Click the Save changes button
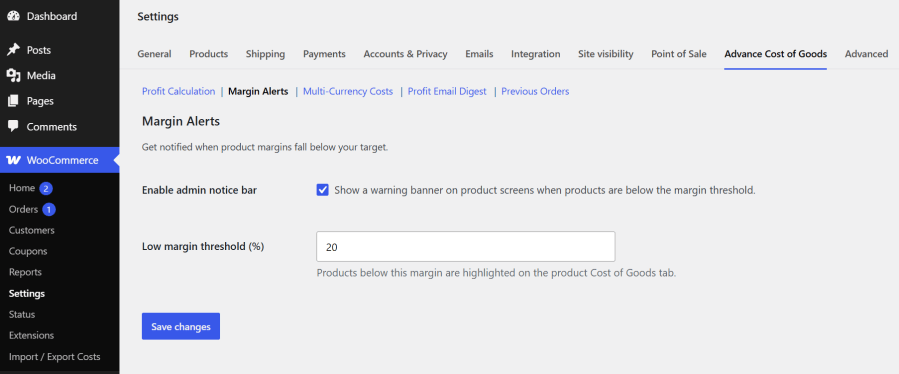This screenshot has height=374, width=899. 181,326
